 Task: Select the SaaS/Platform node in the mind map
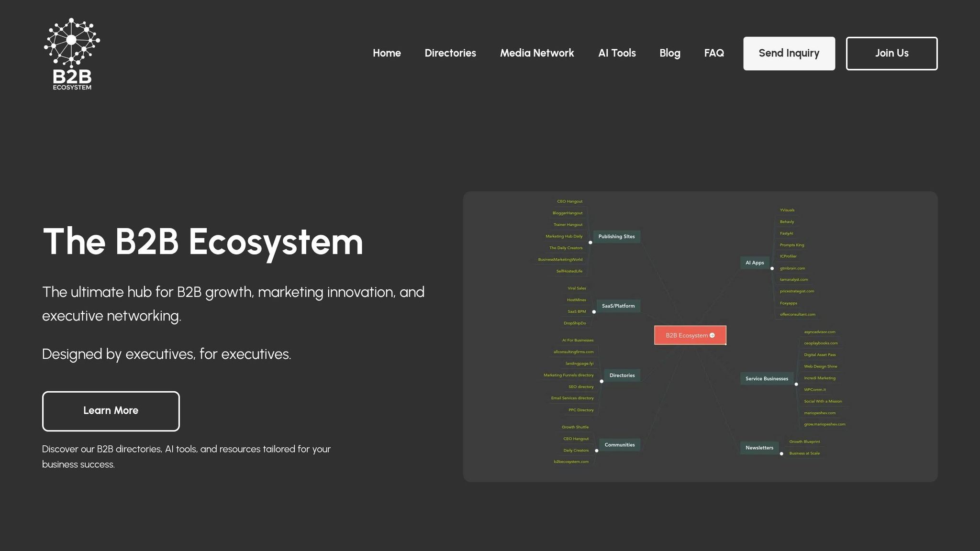click(x=618, y=306)
